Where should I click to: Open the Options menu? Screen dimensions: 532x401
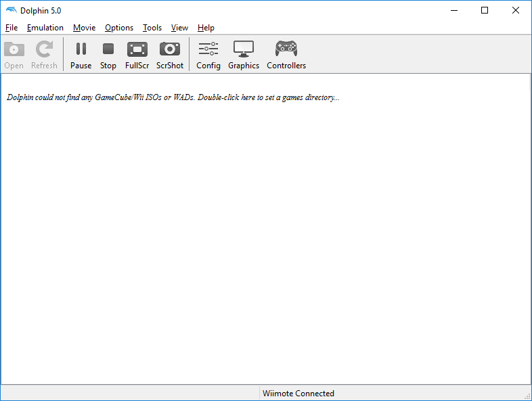(x=119, y=28)
